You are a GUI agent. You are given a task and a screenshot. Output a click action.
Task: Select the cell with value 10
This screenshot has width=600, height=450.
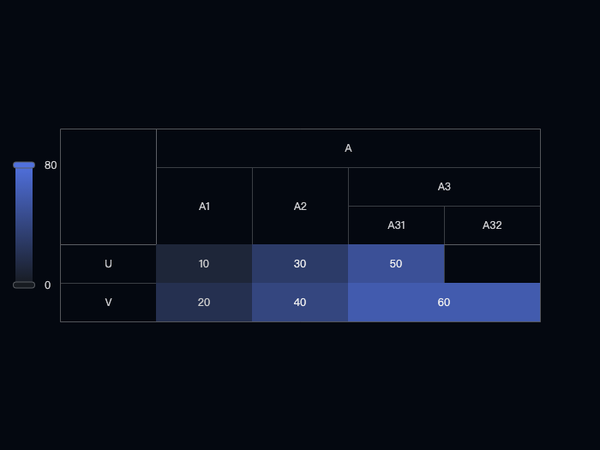point(204,264)
